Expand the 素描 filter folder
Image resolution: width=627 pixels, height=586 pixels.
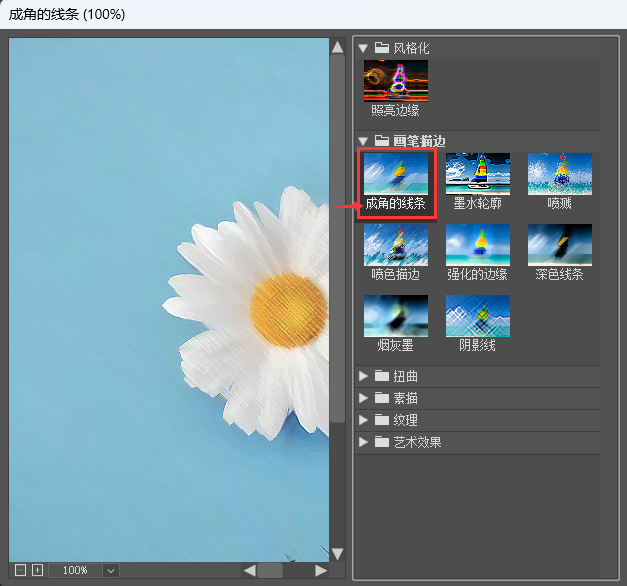(x=364, y=398)
